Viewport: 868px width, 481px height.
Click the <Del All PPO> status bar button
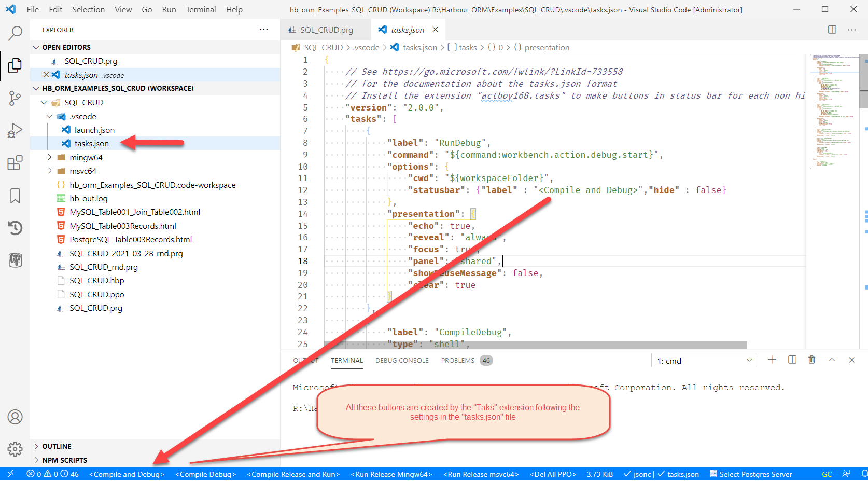coord(553,474)
